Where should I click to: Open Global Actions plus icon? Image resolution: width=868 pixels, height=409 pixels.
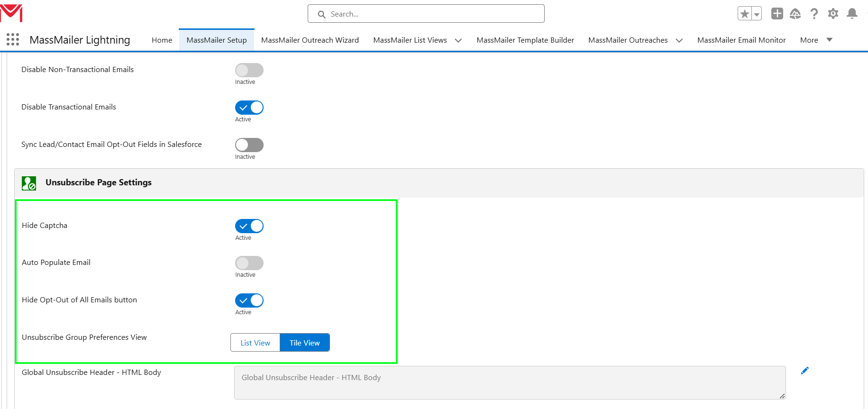pyautogui.click(x=777, y=14)
